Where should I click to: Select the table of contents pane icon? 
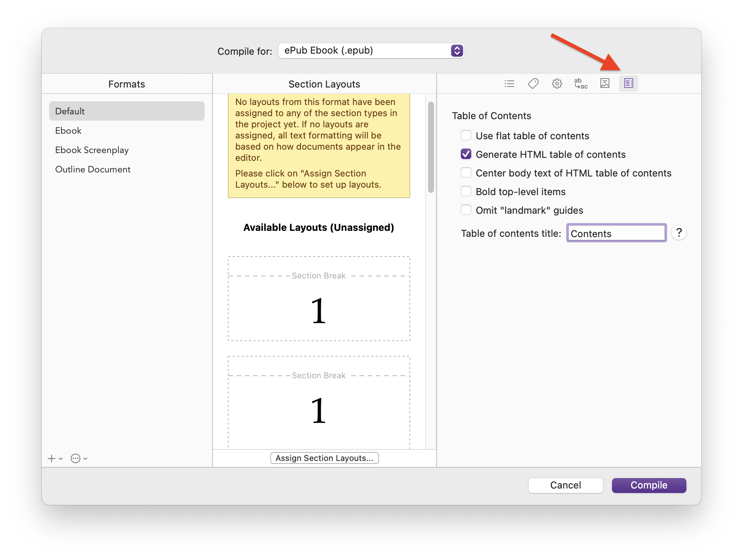[629, 83]
